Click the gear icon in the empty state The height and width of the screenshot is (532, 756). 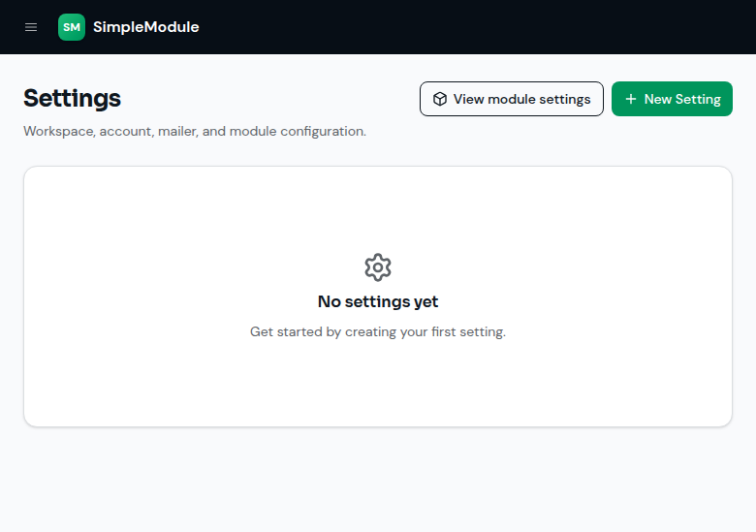click(378, 266)
